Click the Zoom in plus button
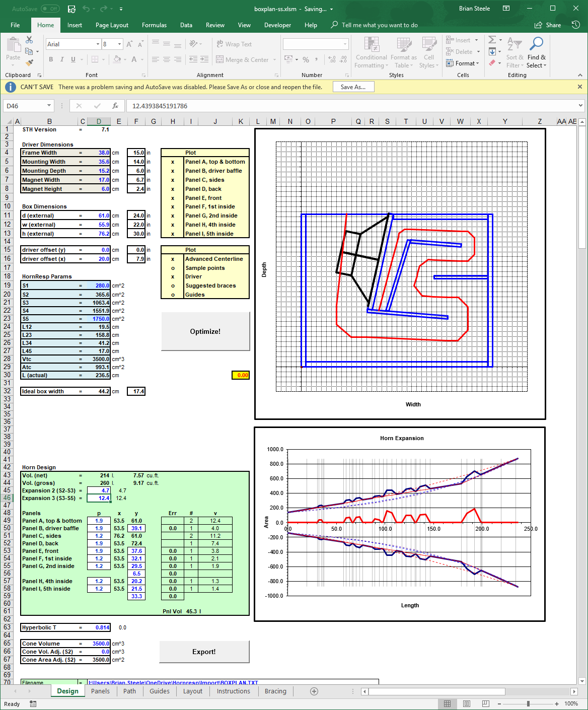The image size is (588, 710). click(x=557, y=703)
